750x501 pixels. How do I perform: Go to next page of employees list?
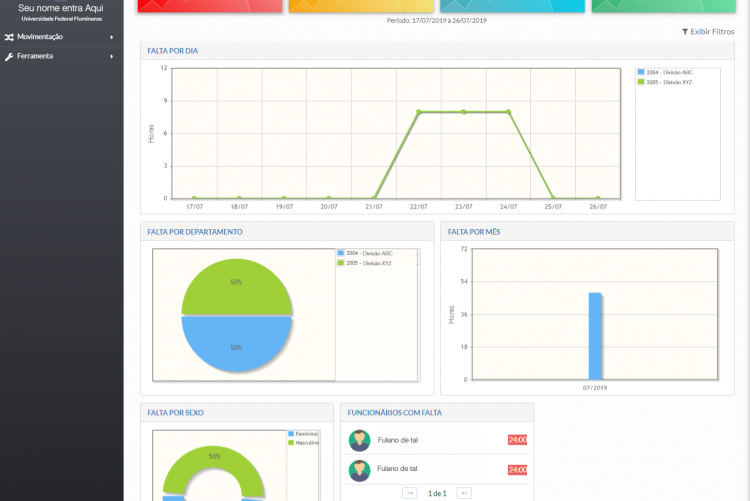click(464, 493)
